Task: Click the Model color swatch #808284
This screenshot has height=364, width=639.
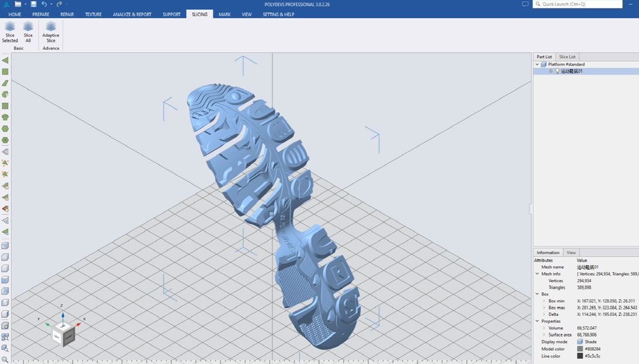Action: coord(580,349)
